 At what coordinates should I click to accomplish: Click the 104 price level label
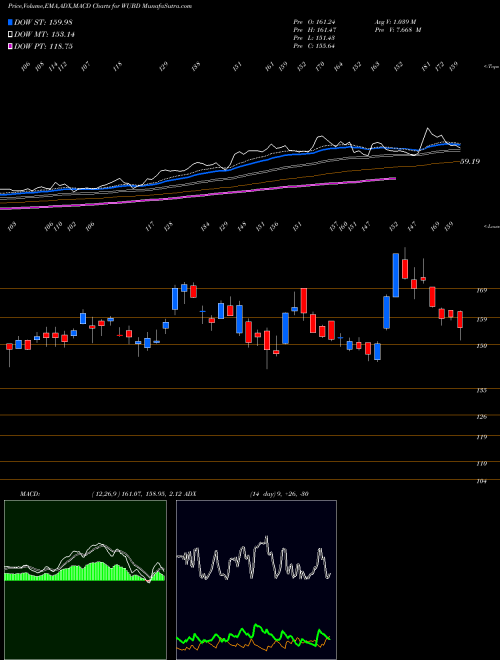tap(482, 481)
